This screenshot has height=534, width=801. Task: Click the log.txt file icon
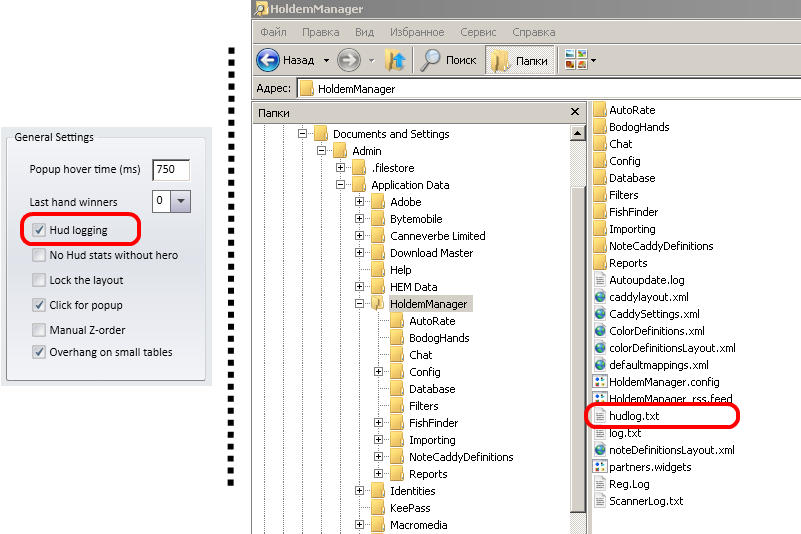[x=600, y=433]
